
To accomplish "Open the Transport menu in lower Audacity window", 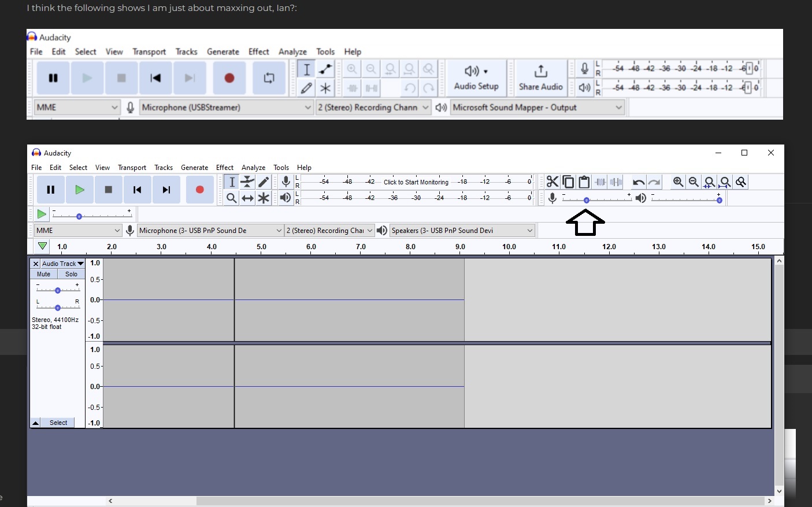I will point(132,168).
